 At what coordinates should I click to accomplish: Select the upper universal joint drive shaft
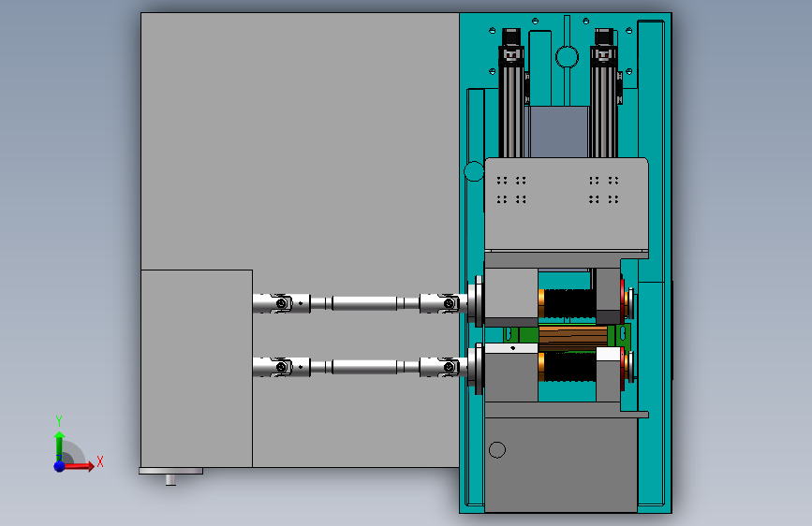360,303
